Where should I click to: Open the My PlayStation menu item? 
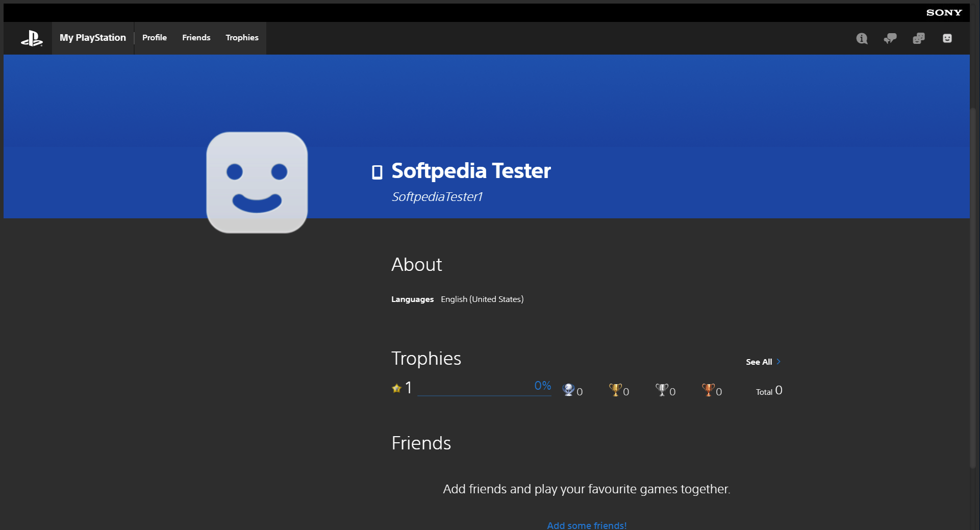coord(93,38)
